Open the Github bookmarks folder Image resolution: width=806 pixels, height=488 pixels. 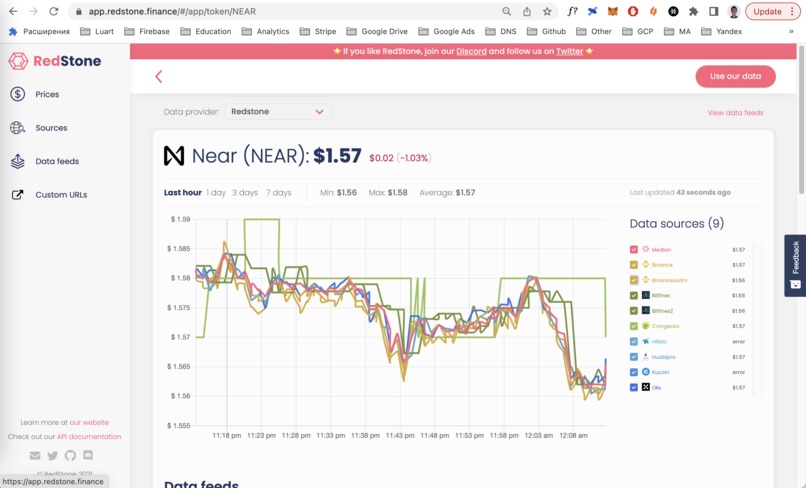click(x=546, y=31)
